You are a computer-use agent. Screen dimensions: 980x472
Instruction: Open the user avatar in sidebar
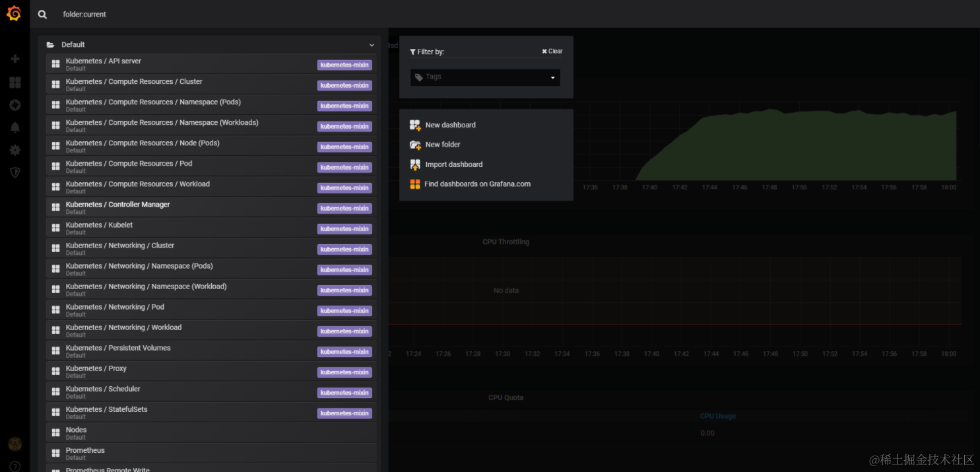point(15,444)
